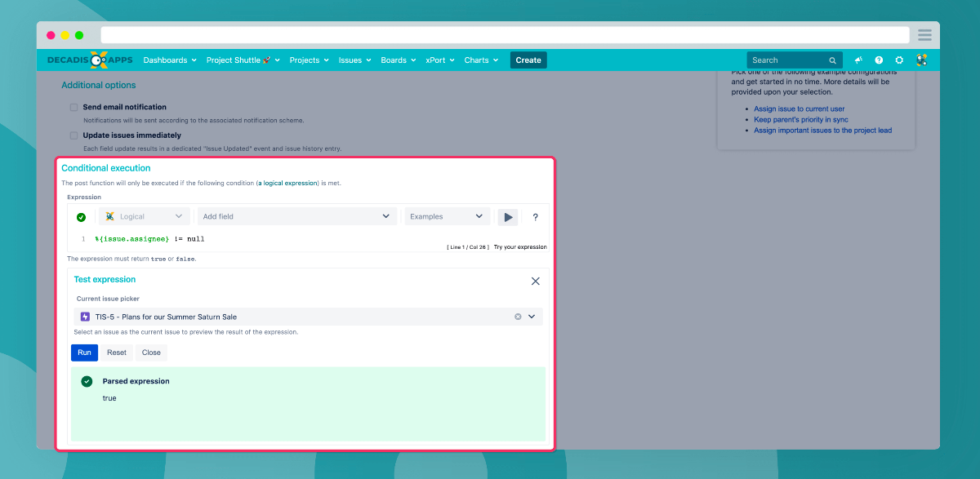This screenshot has height=479, width=980.
Task: Open the question mark help in expression toolbar
Action: tap(536, 217)
